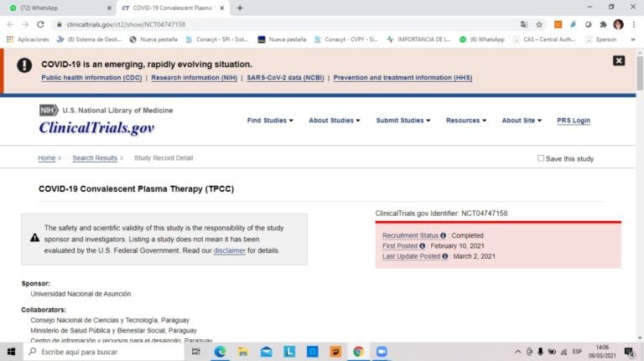
Task: Open the orange extension icon in toolbar
Action: click(x=558, y=24)
